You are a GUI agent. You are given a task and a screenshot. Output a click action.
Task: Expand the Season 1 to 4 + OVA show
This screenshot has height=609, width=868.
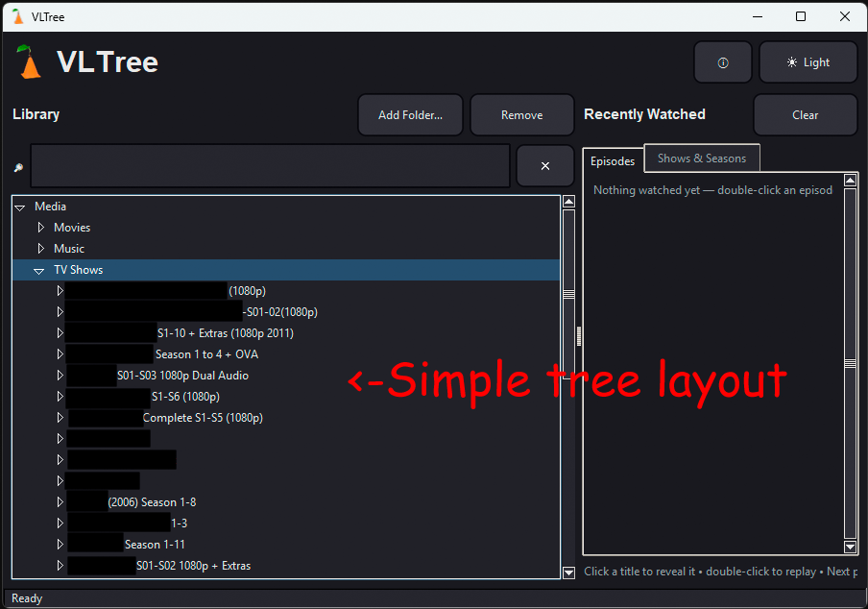(60, 353)
